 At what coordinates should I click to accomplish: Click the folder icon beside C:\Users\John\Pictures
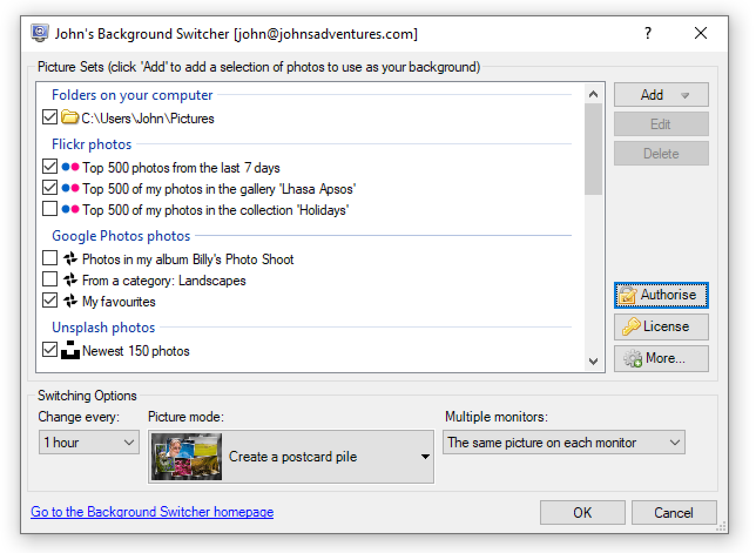[70, 117]
